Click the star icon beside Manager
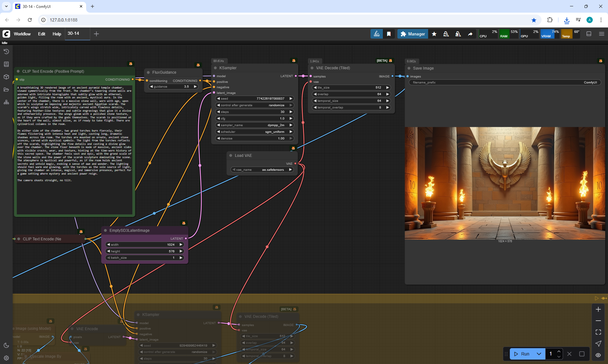The image size is (608, 364). [x=434, y=34]
